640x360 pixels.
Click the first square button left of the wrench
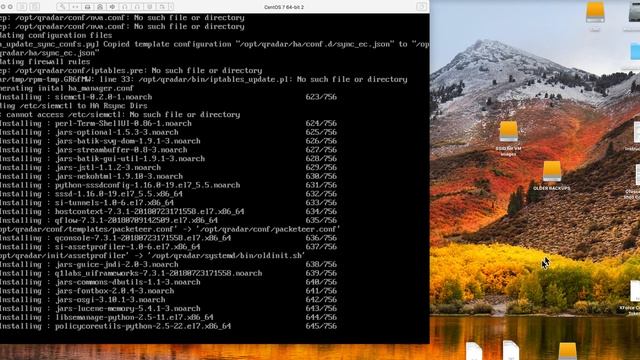[22, 7]
